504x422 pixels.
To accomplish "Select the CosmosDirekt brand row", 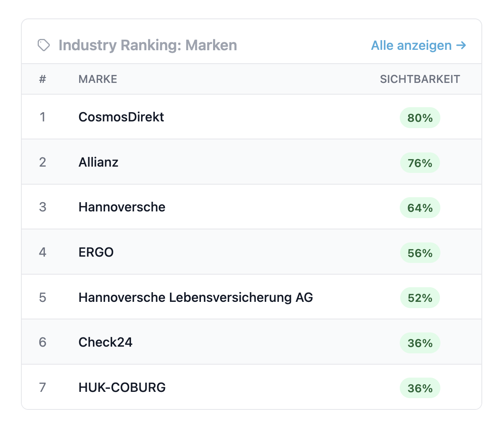I will pyautogui.click(x=121, y=117).
